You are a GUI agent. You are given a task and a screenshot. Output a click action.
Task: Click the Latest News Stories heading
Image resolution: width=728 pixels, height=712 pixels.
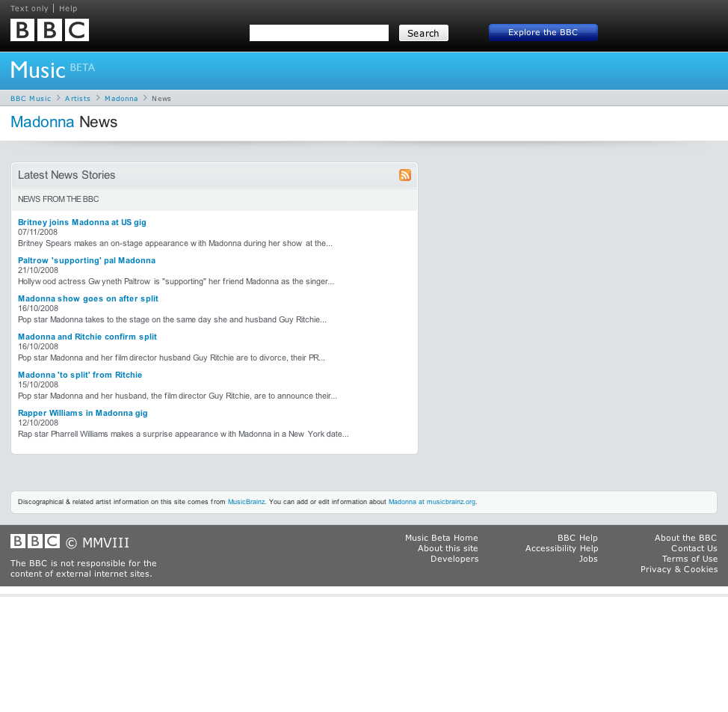(x=67, y=174)
